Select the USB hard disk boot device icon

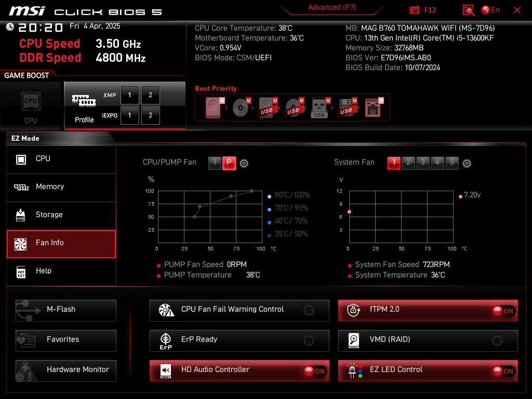268,108
